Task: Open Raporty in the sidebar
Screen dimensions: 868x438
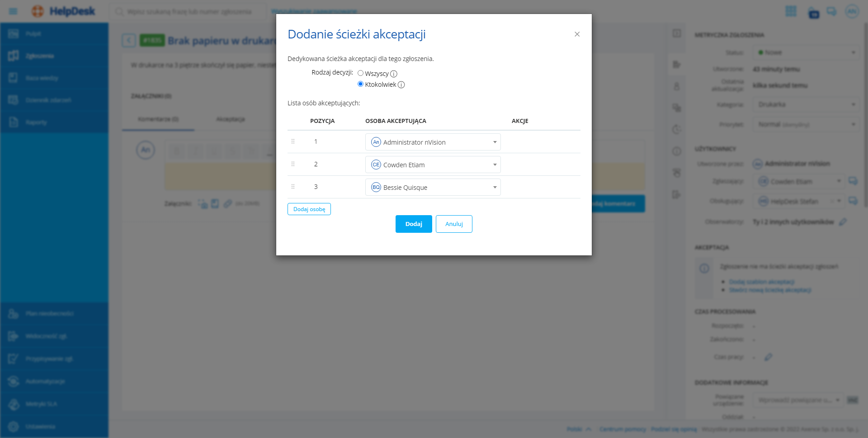Action: [36, 122]
